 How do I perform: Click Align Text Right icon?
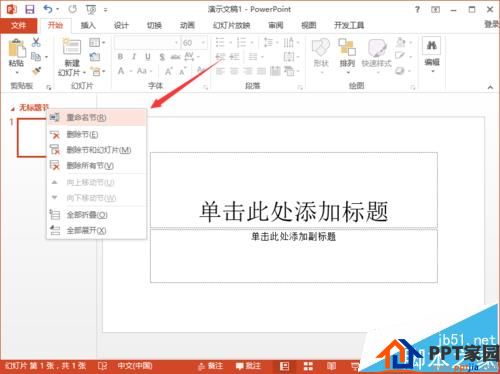[248, 71]
